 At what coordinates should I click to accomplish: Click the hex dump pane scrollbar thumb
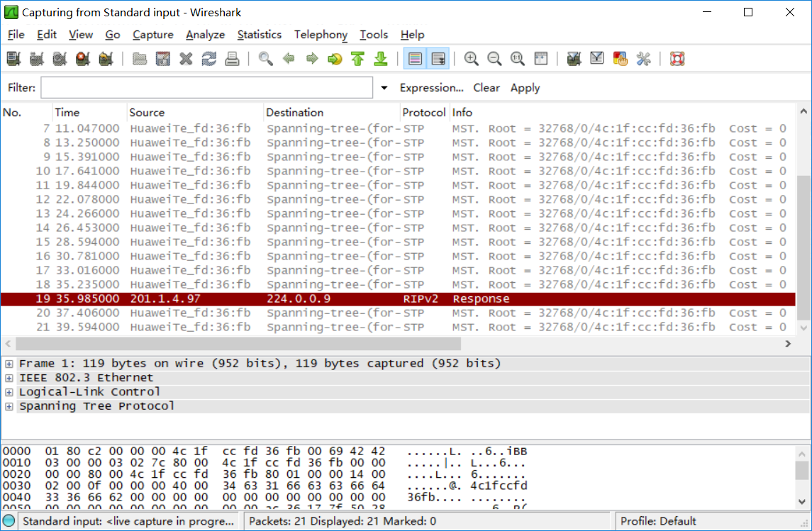[x=801, y=471]
